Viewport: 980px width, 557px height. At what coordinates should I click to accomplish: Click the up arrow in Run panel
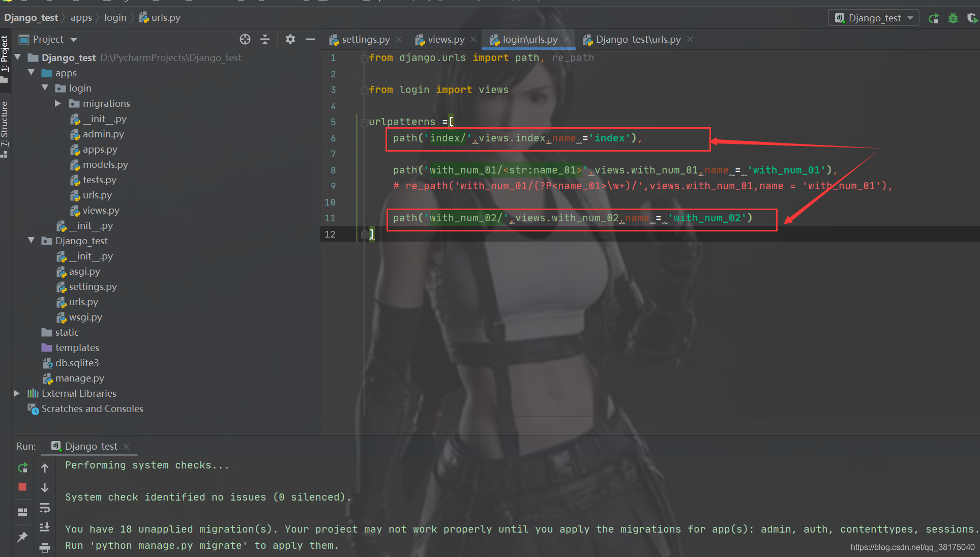point(45,467)
